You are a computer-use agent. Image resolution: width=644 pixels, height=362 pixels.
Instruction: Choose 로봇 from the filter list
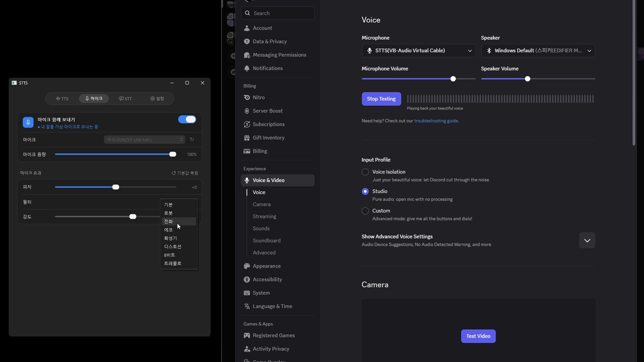(179, 213)
